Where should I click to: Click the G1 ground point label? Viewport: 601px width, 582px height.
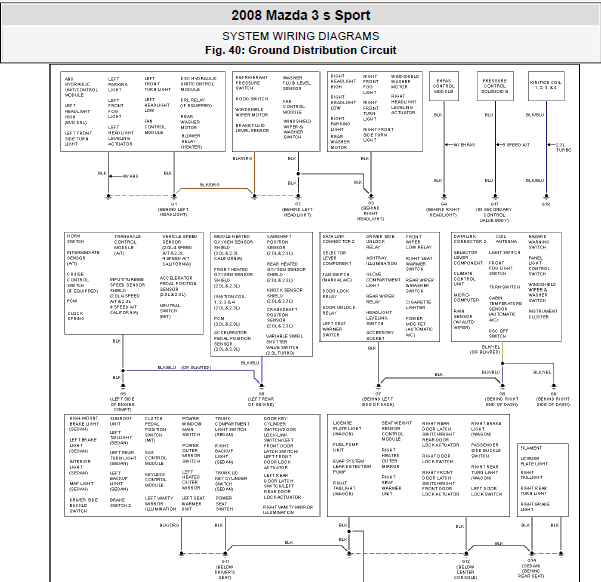(174, 209)
